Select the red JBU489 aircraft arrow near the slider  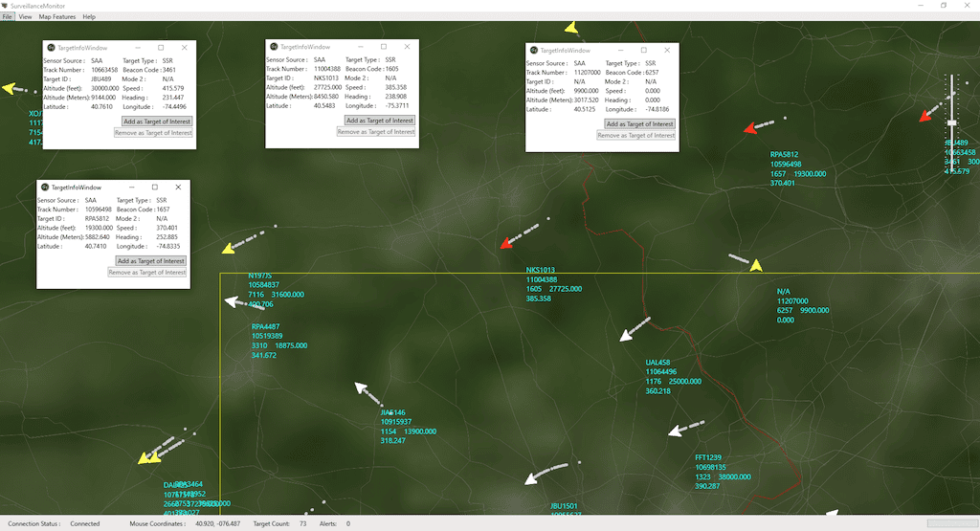pyautogui.click(x=925, y=116)
